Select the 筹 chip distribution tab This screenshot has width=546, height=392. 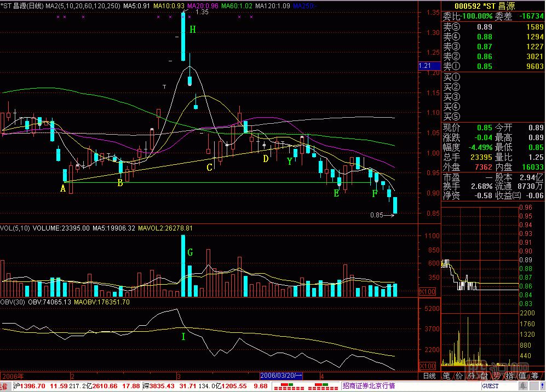534,376
